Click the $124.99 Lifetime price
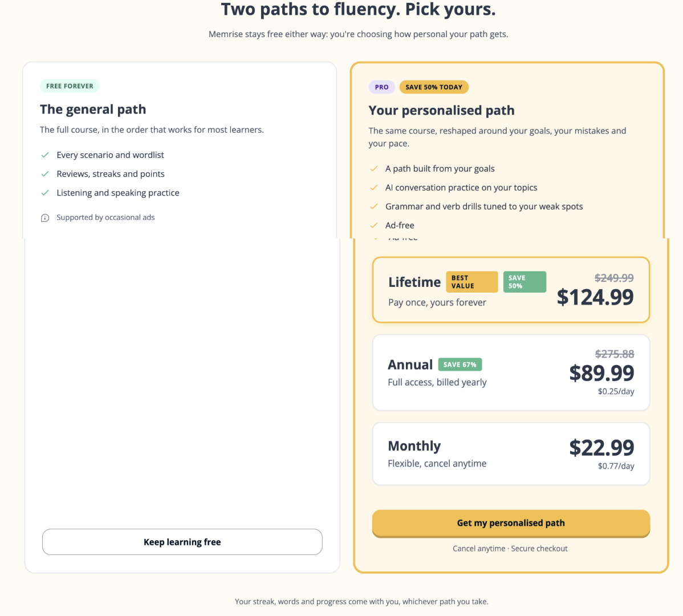The image size is (683, 616). tap(595, 297)
